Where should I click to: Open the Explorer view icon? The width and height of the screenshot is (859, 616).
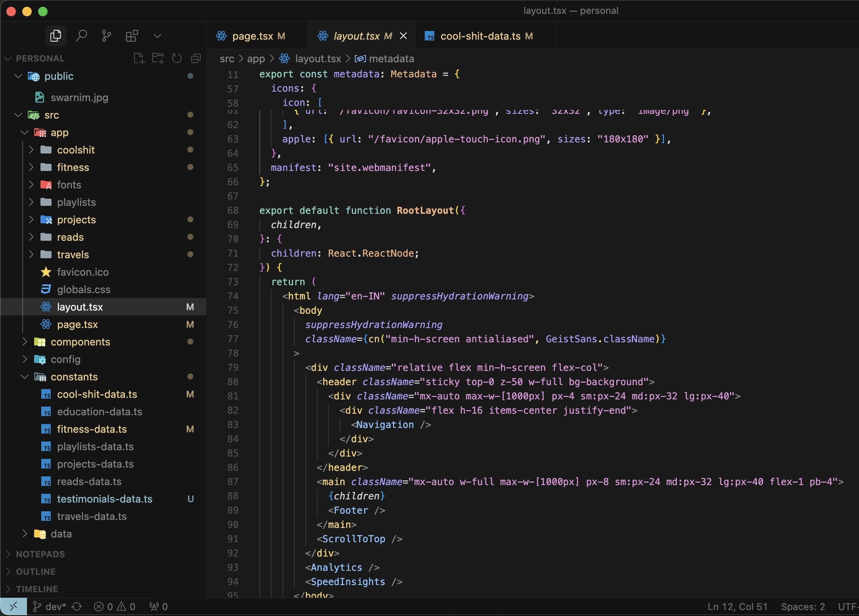coord(56,36)
